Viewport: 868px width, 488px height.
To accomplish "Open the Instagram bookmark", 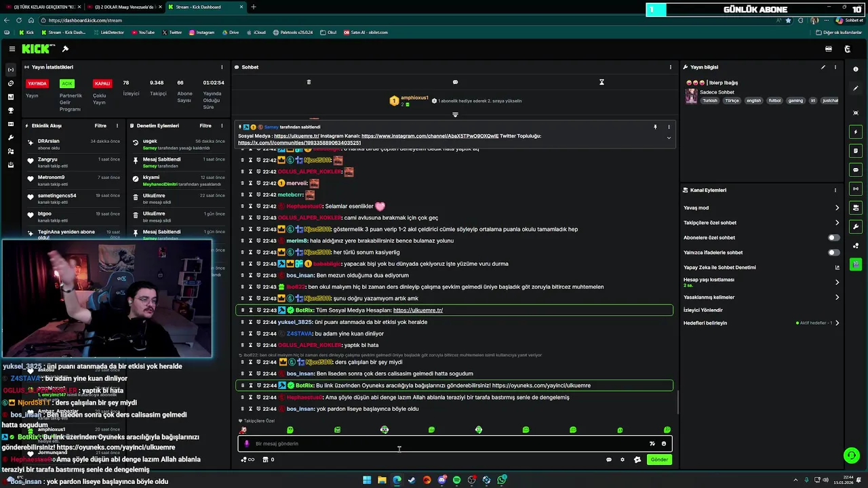I will click(201, 33).
